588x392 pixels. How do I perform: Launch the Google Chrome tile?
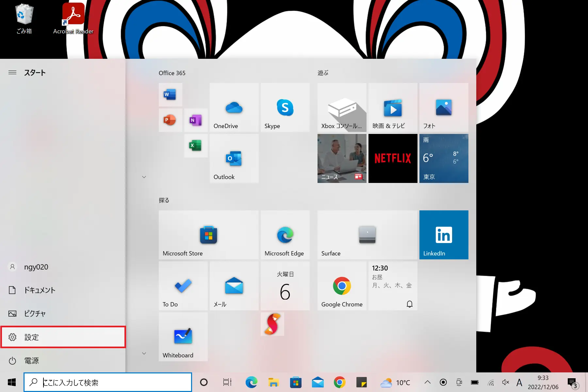342,286
